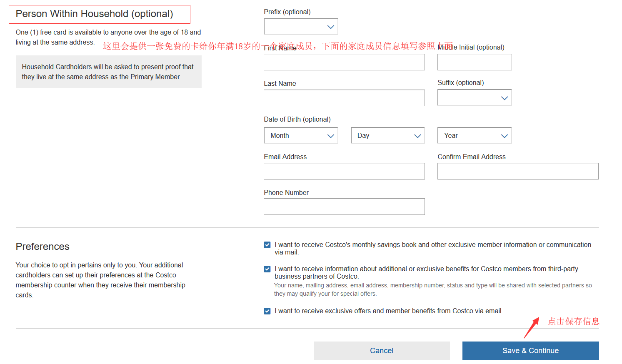Viewport: 622px width, 364px height.
Task: Click the First Name input field
Action: click(344, 62)
